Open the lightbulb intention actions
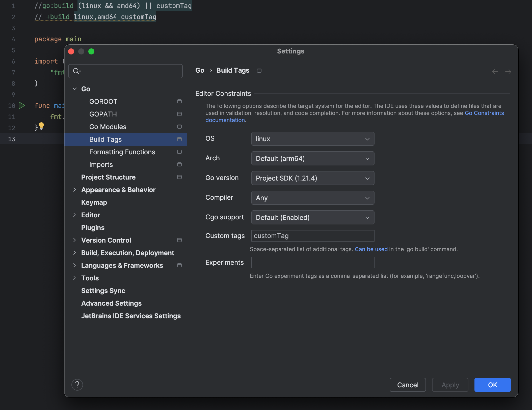Viewport: 532px width, 410px height. tap(42, 126)
